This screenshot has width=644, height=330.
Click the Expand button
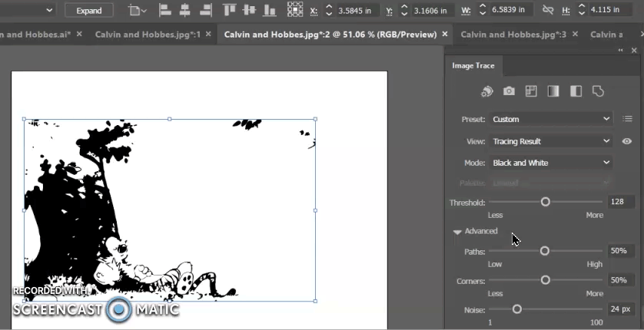(88, 11)
